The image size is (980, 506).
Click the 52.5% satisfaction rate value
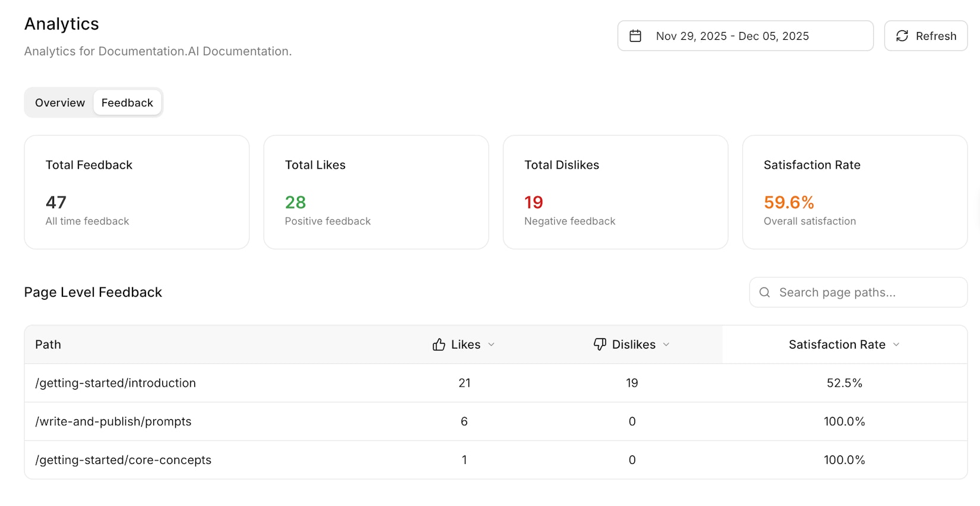pos(844,383)
